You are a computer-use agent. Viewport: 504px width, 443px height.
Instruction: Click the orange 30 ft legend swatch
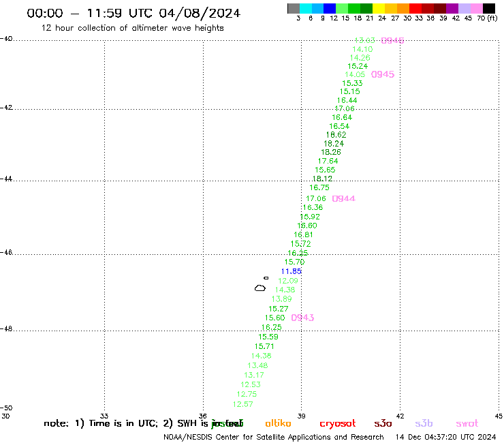(403, 8)
